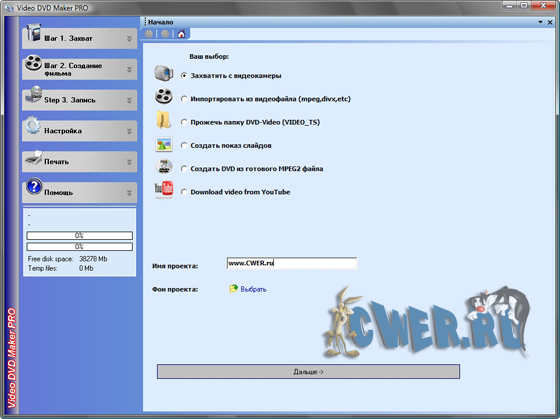The image size is (560, 419).
Task: Expand the Шаг 1. Захват chevron
Action: 129,39
